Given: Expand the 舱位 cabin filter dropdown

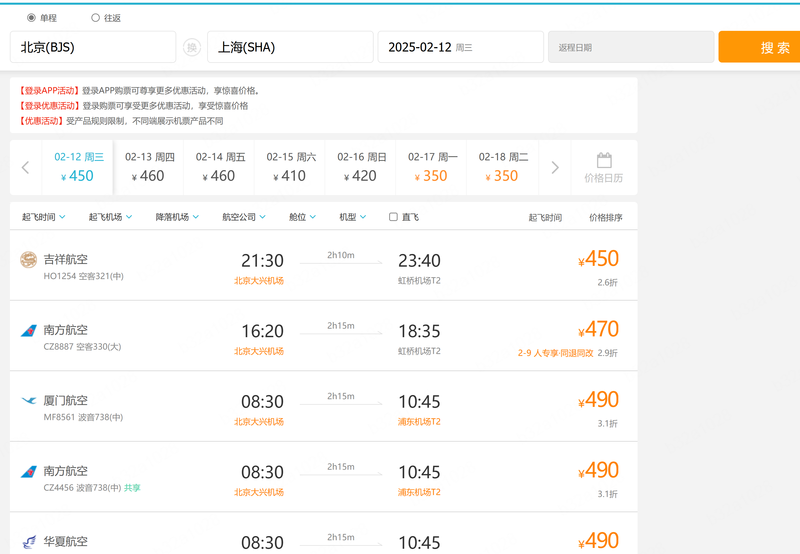Looking at the screenshot, I should 302,217.
